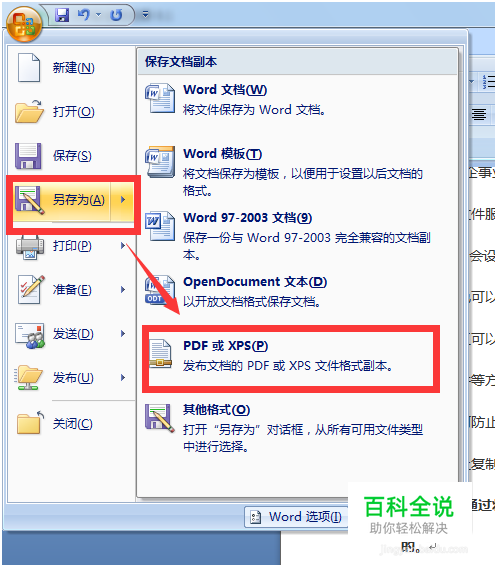This screenshot has width=497, height=567.
Task: Select New (新建) document icon
Action: [x=29, y=67]
